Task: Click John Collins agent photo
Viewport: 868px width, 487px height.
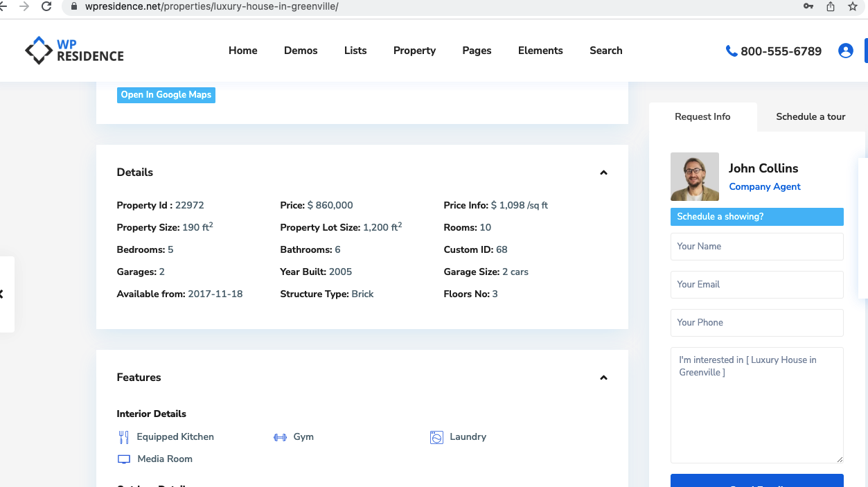Action: (x=695, y=177)
